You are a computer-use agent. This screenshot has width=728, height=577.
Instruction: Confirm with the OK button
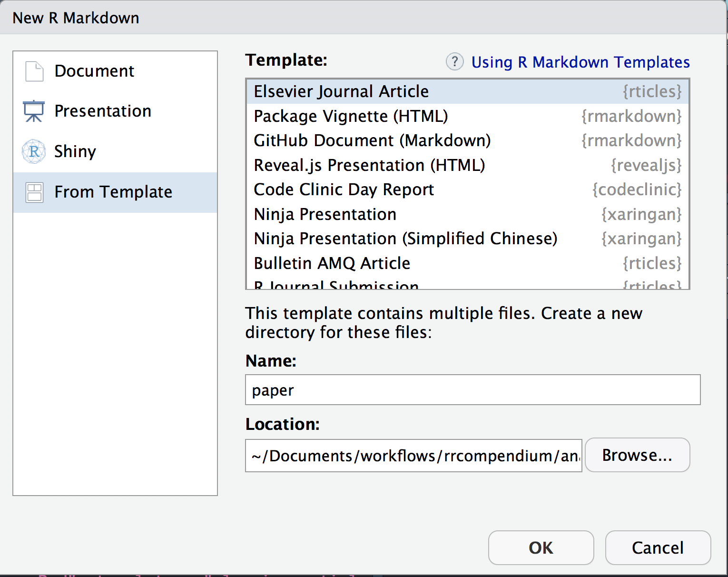pyautogui.click(x=541, y=548)
